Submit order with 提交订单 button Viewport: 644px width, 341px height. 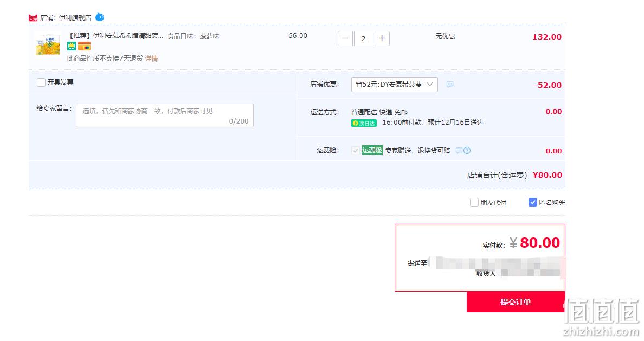pyautogui.click(x=516, y=302)
